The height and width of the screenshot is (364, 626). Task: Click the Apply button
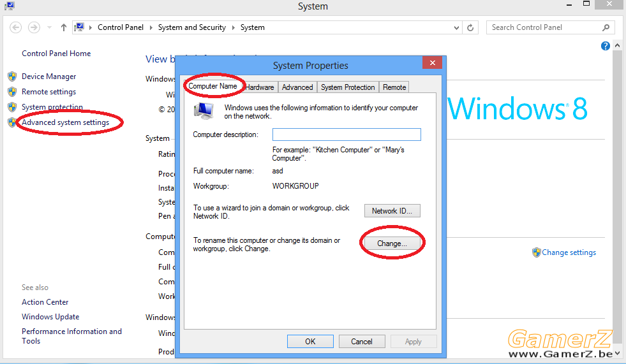[414, 342]
